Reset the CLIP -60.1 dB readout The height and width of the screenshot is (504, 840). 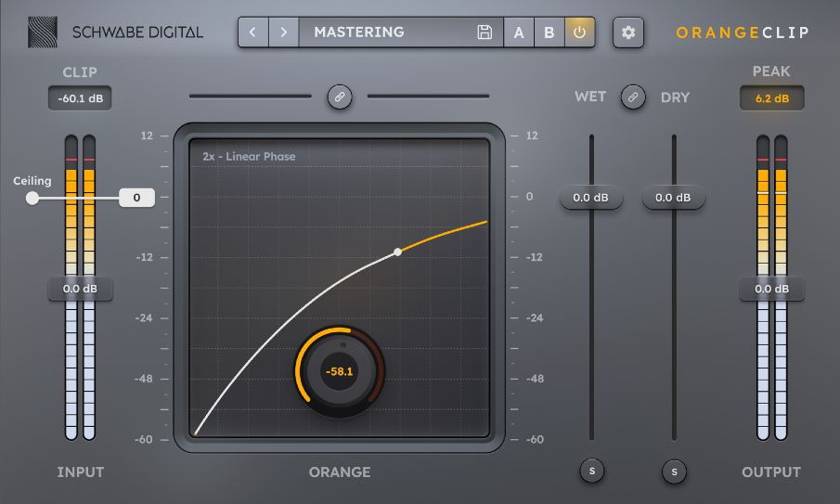[x=80, y=98]
